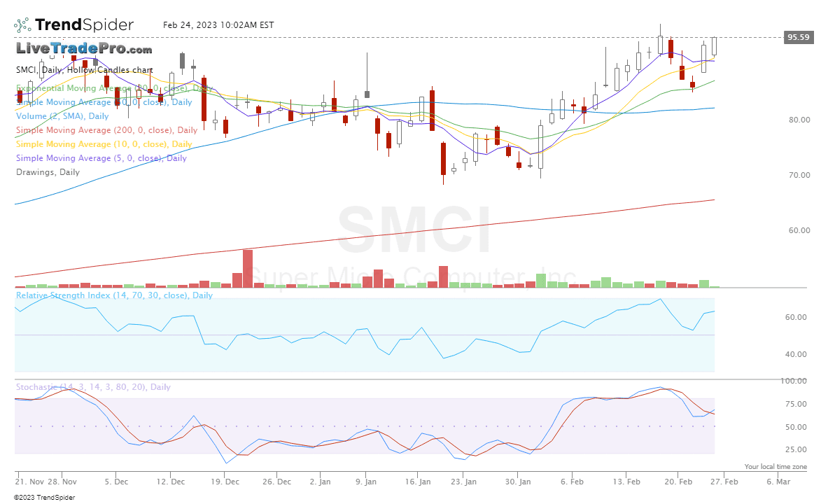Viewport: 828px width, 504px height.
Task: Click the 95.59 current price tag
Action: click(798, 38)
